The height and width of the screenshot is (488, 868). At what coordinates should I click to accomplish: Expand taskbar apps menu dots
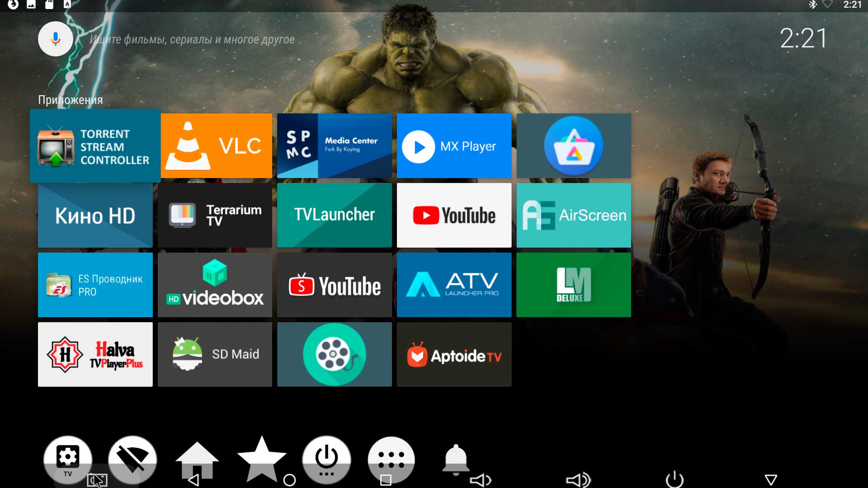(391, 456)
